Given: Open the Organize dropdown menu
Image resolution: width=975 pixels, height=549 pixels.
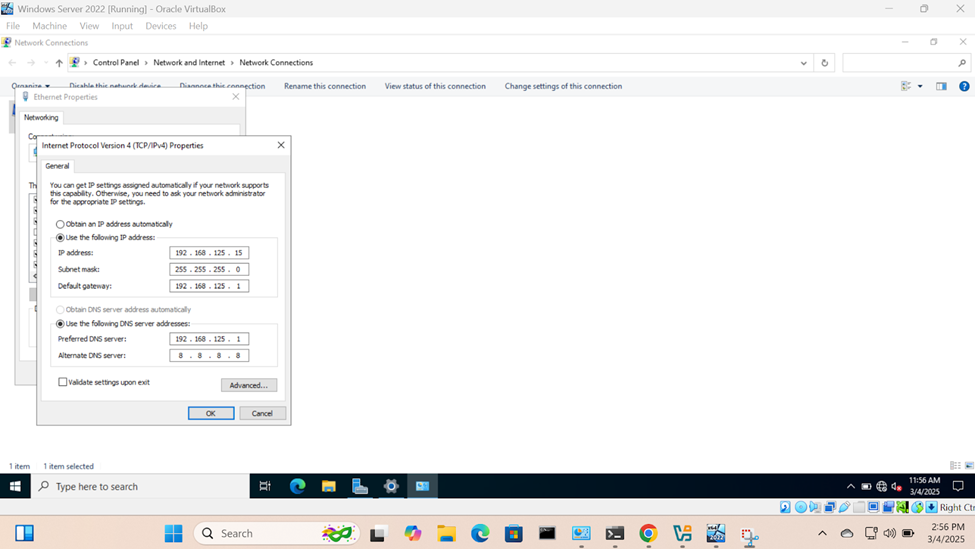Looking at the screenshot, I should [x=30, y=86].
